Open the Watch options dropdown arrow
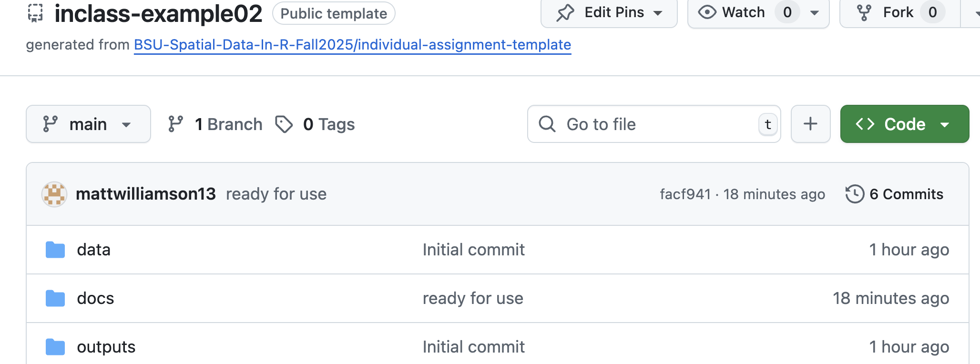 [x=815, y=13]
